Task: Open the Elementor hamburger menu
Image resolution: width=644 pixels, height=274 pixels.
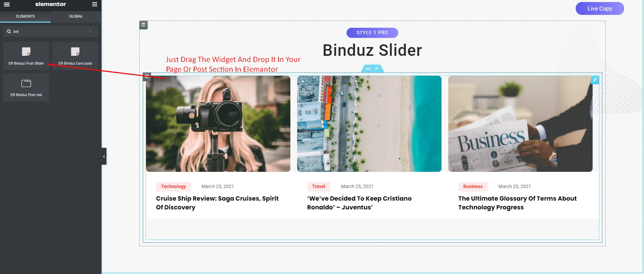Action: coord(7,4)
